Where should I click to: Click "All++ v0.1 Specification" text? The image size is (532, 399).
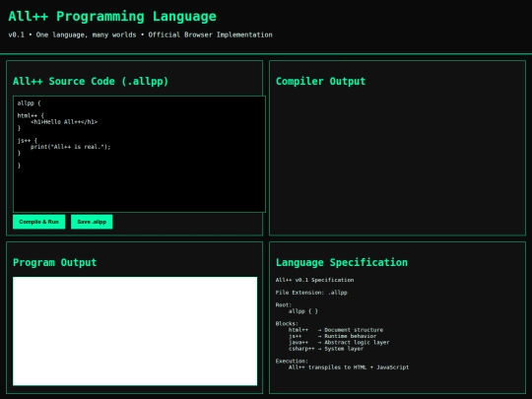click(314, 280)
